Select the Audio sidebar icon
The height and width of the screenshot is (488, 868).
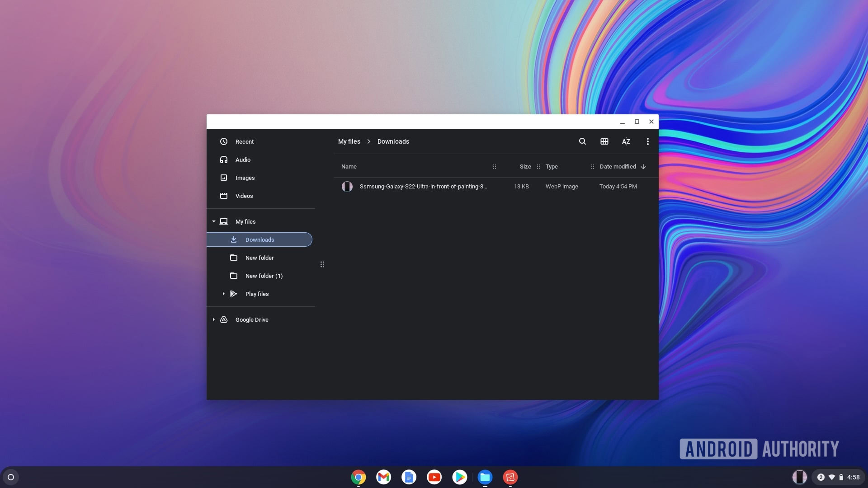(x=224, y=160)
